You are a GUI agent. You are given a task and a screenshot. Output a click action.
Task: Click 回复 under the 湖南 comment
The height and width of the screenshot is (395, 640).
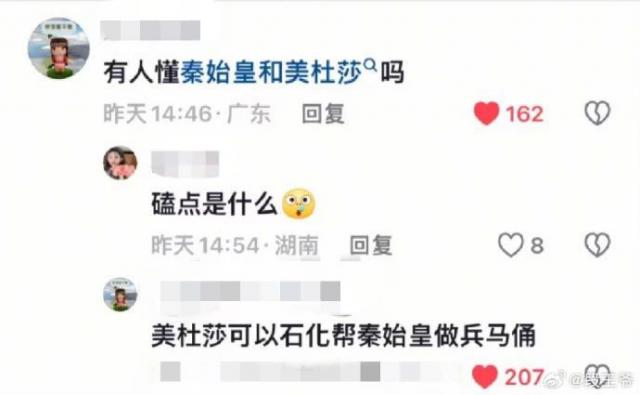[x=371, y=245]
